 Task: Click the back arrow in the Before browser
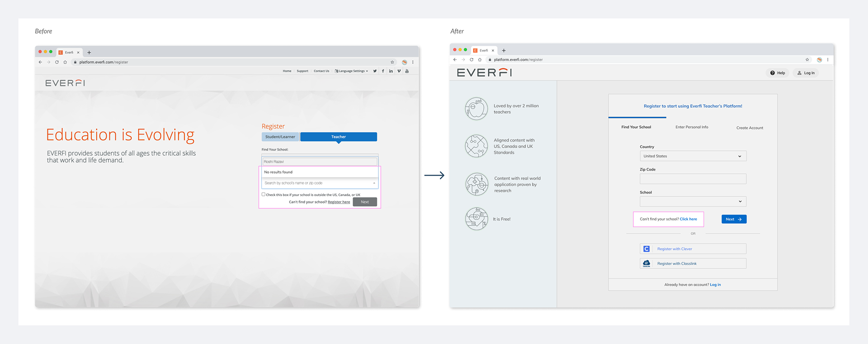[x=40, y=62]
